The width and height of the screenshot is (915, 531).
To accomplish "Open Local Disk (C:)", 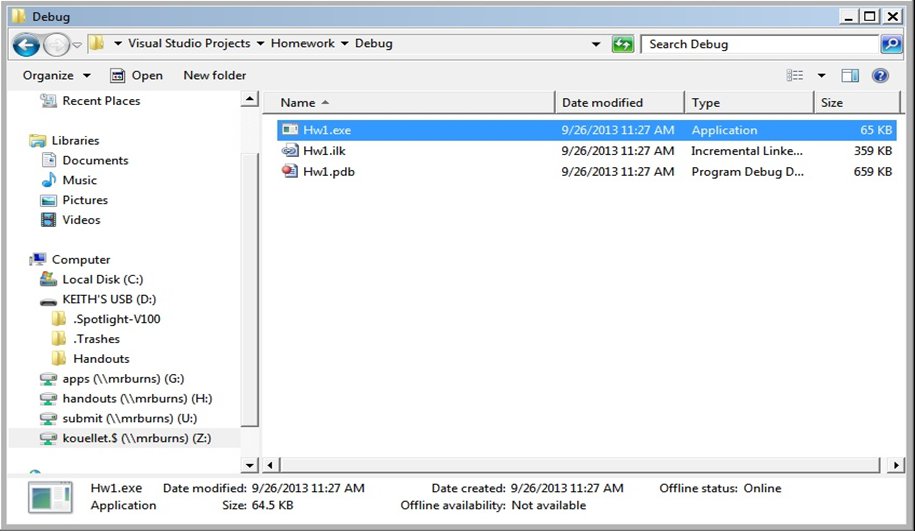I will click(x=103, y=279).
